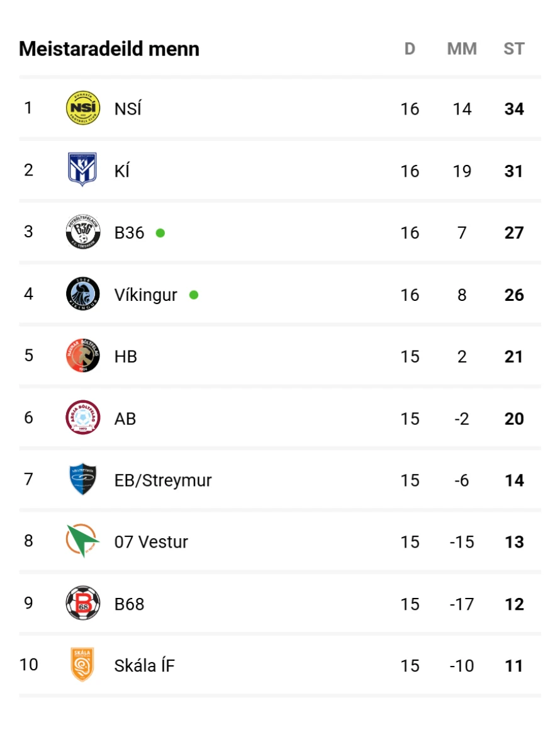Click the D games played column header

(410, 48)
